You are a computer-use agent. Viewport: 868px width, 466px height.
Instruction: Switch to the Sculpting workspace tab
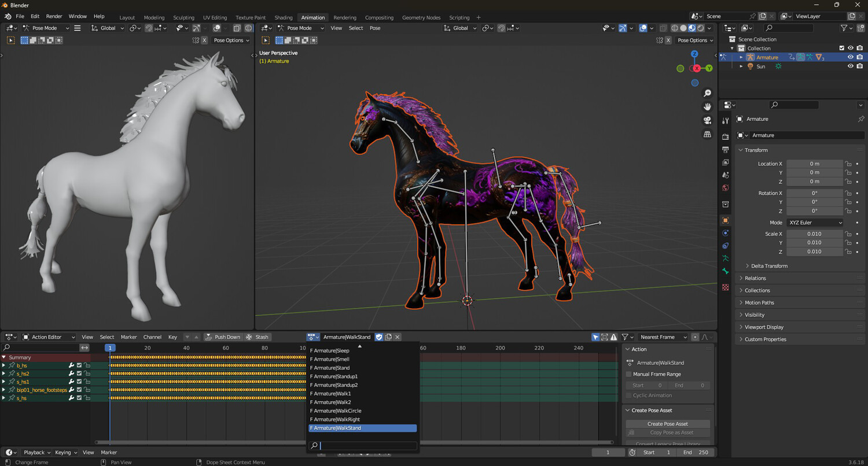click(x=183, y=17)
